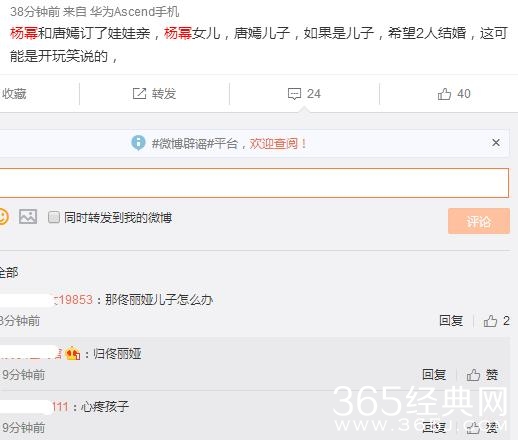Screen dimensions: 518x440
Task: Reply (回复) to the 佟丽娅儿子怎么办 comment
Action: 451,321
